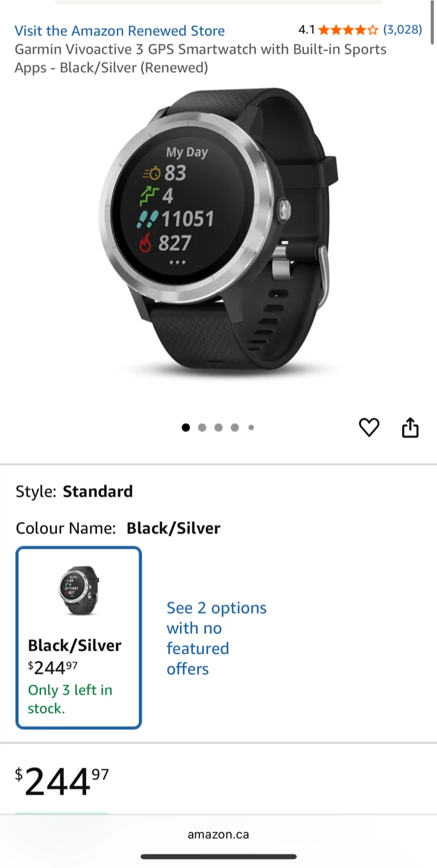Screen dimensions: 437x868
Task: Go to third image carousel dot
Action: (x=218, y=427)
